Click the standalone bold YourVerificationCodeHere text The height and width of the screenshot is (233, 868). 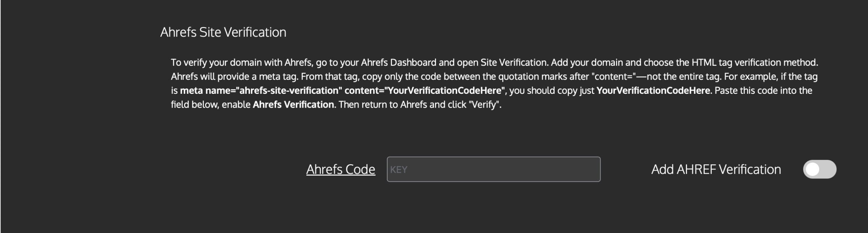[x=653, y=91]
